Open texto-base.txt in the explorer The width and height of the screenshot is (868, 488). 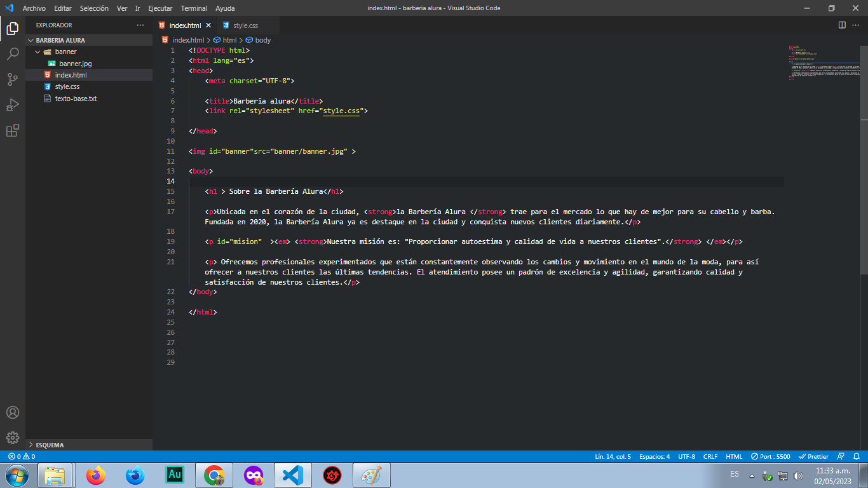coord(89,98)
